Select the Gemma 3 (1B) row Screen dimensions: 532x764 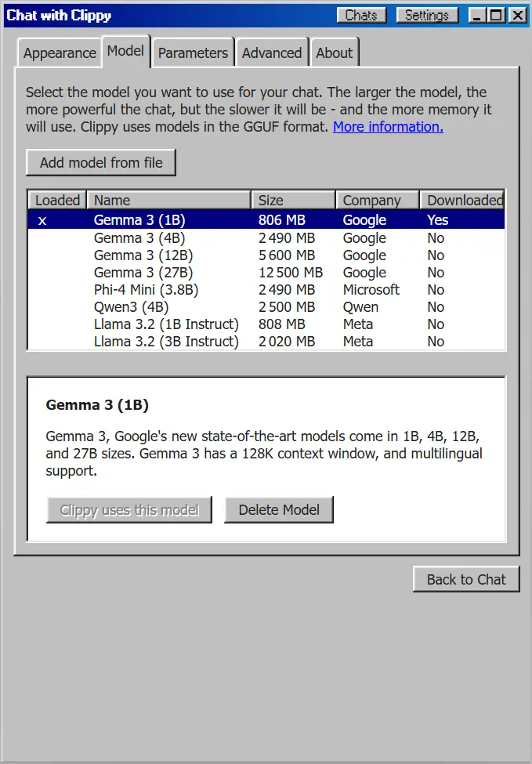point(266,219)
